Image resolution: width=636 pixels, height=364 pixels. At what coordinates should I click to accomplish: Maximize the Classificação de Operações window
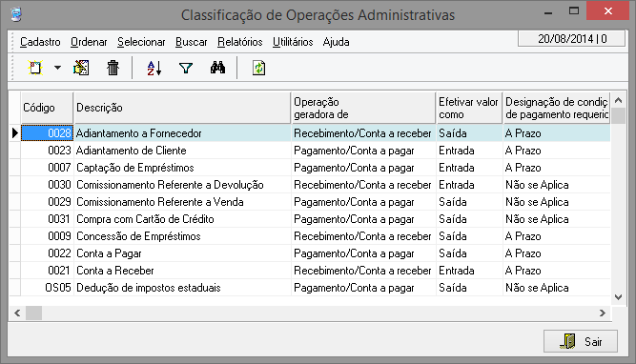pos(574,10)
